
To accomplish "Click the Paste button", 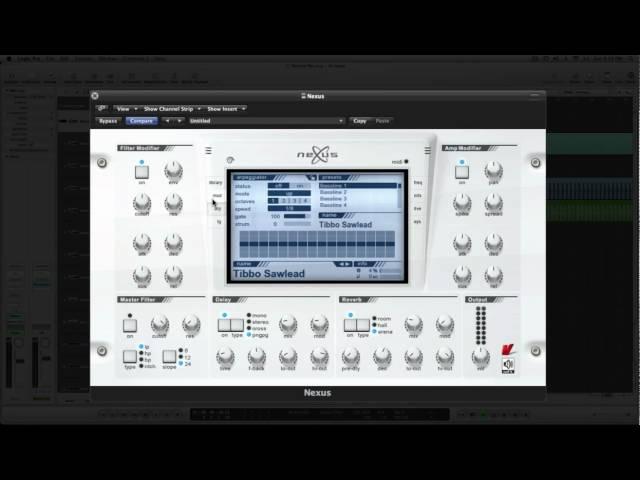I will pyautogui.click(x=382, y=121).
